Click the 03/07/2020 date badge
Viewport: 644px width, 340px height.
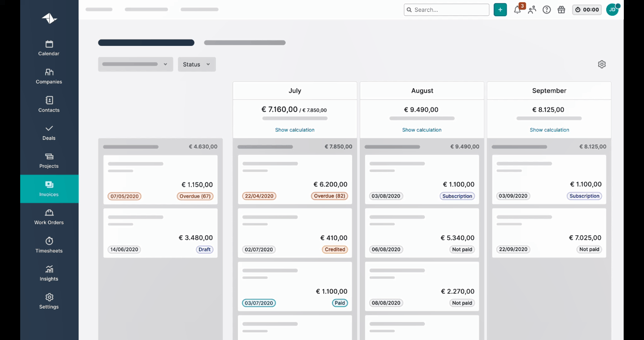[x=259, y=303]
